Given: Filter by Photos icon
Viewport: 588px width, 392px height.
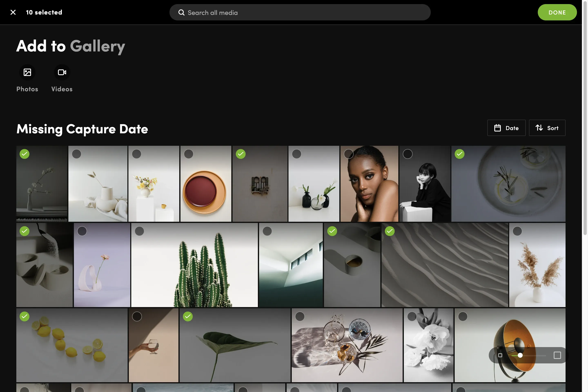Looking at the screenshot, I should (x=27, y=72).
